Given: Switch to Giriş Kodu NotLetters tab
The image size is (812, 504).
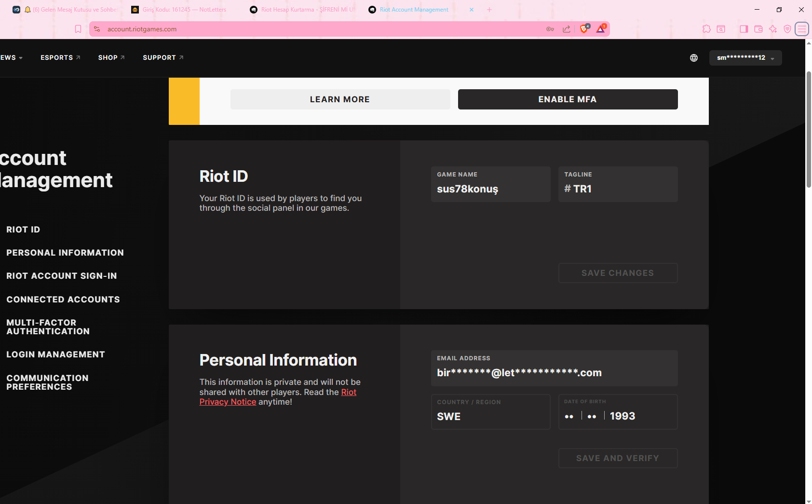Looking at the screenshot, I should (x=184, y=10).
